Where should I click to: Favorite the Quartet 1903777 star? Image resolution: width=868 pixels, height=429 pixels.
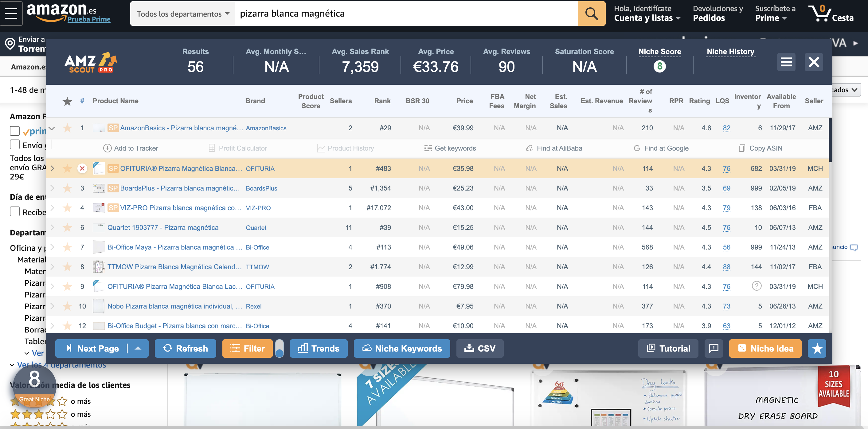click(x=67, y=227)
